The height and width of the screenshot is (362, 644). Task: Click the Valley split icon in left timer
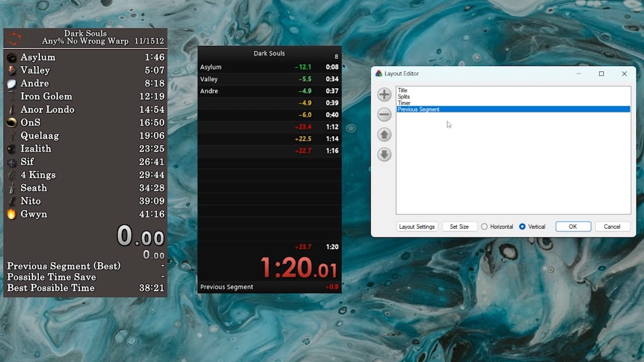pyautogui.click(x=12, y=70)
